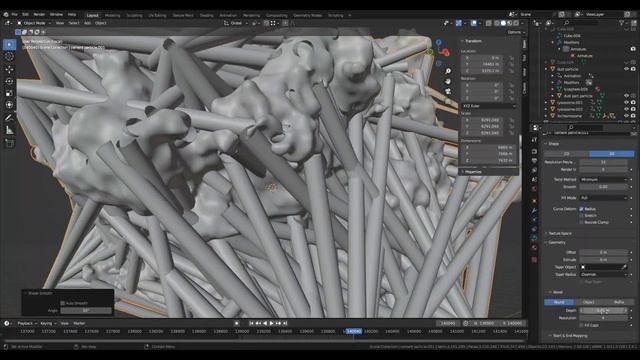640x360 pixels.
Task: Adjust the Smooth value slider in Shape panel
Action: point(603,187)
